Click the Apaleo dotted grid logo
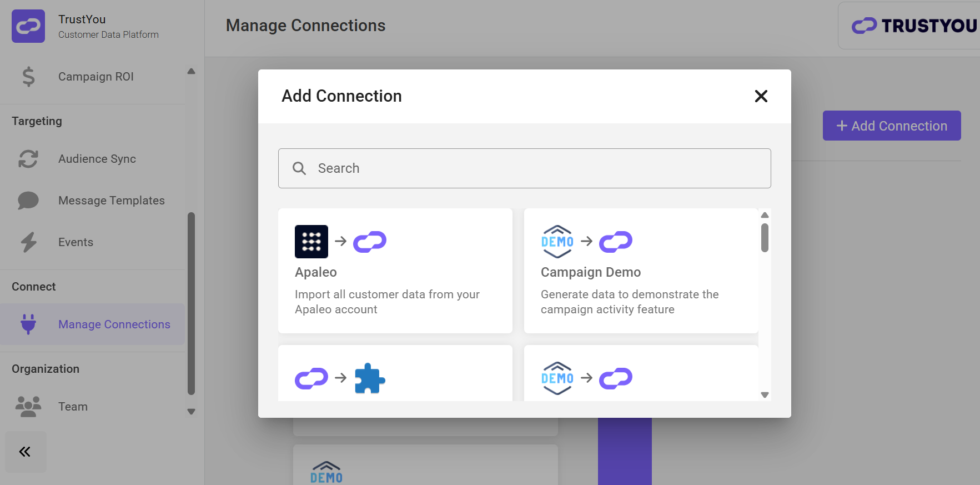Image resolution: width=980 pixels, height=485 pixels. pyautogui.click(x=311, y=242)
